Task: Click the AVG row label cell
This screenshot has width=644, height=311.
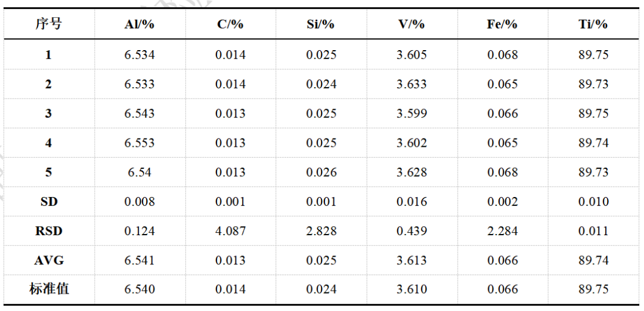Action: (48, 260)
